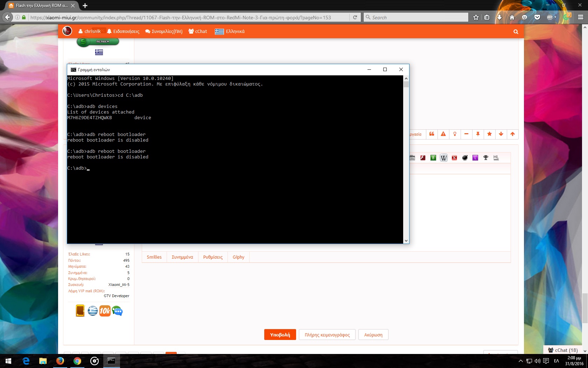Open the Adblock Plus dropdown arrow
588x368 pixels.
pos(555,17)
